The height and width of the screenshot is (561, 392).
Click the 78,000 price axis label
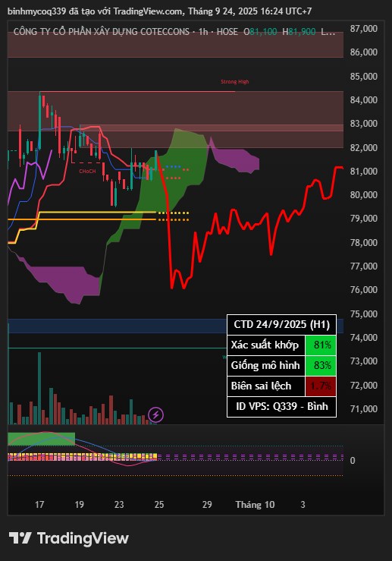[363, 242]
